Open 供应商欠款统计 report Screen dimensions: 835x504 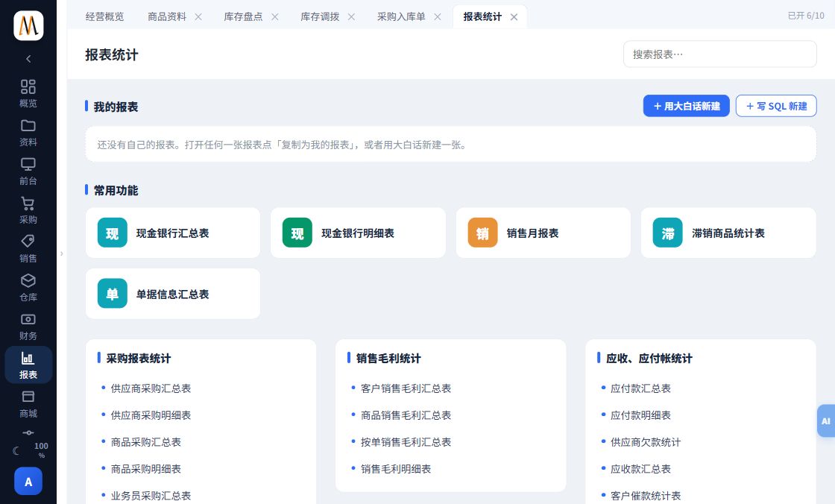pyautogui.click(x=646, y=442)
